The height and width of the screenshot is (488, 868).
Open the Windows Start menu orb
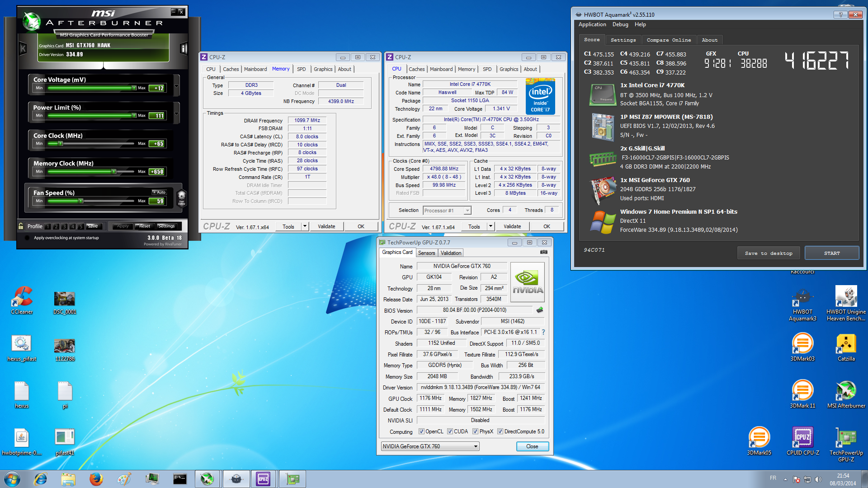tap(12, 479)
